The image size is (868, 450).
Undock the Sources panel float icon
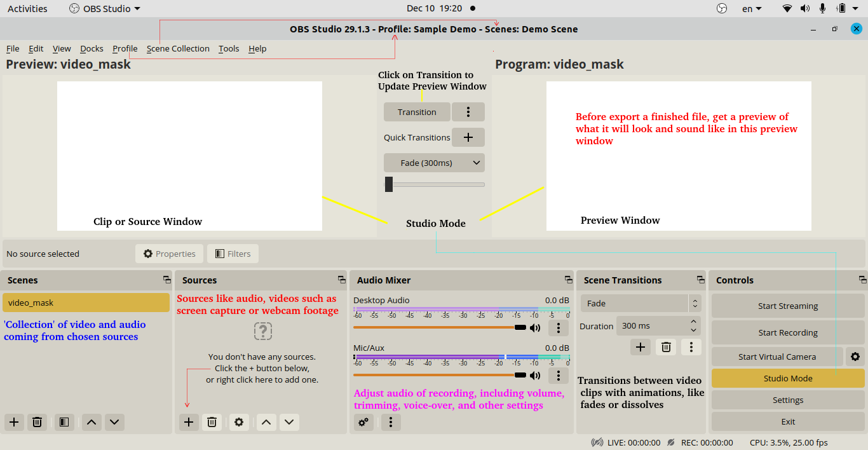[342, 280]
